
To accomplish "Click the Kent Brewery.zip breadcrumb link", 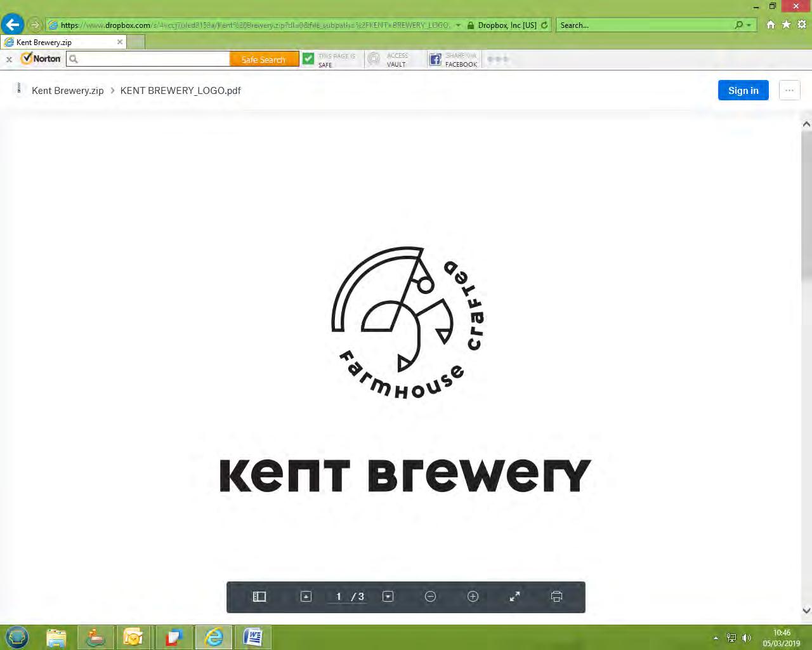I will pyautogui.click(x=67, y=90).
